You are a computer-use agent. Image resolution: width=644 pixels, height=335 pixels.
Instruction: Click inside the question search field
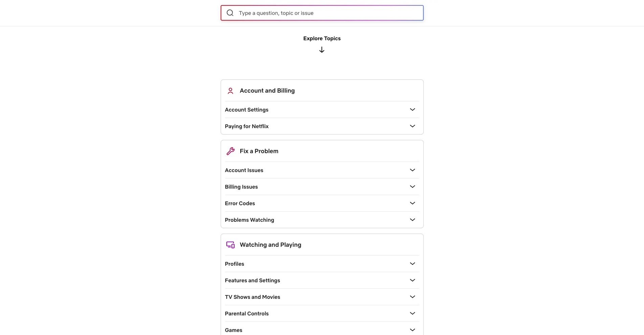(321, 13)
